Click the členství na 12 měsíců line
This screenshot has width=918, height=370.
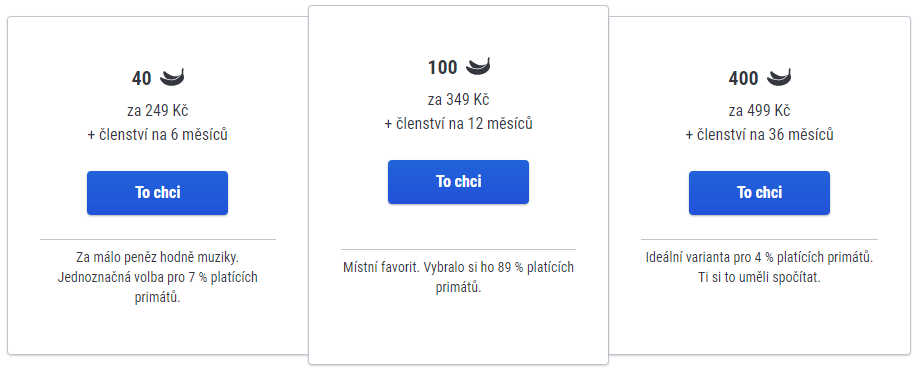pyautogui.click(x=458, y=124)
